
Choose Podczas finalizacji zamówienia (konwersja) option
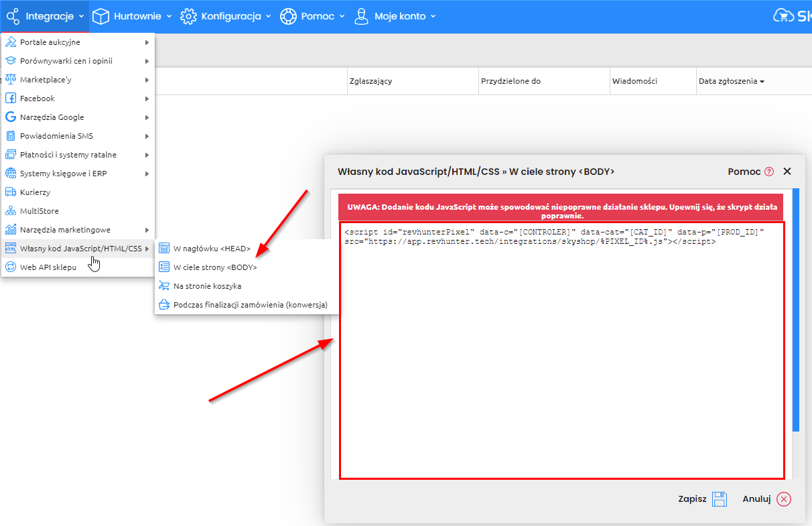247,305
